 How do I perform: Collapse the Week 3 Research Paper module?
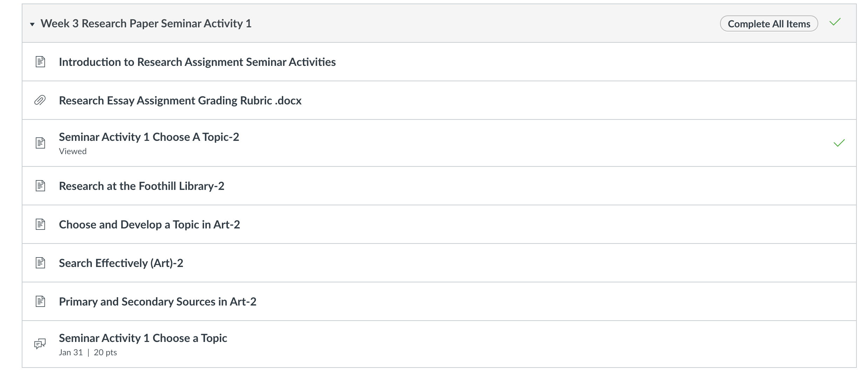32,24
